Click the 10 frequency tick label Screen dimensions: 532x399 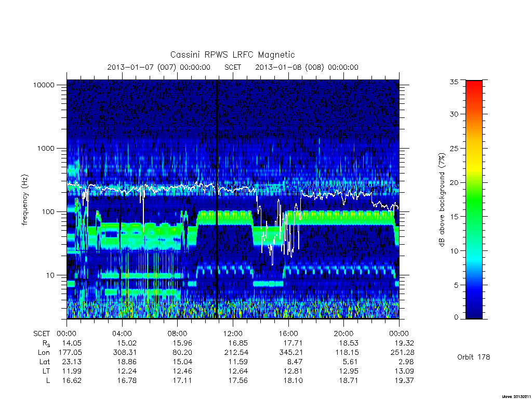50,275
